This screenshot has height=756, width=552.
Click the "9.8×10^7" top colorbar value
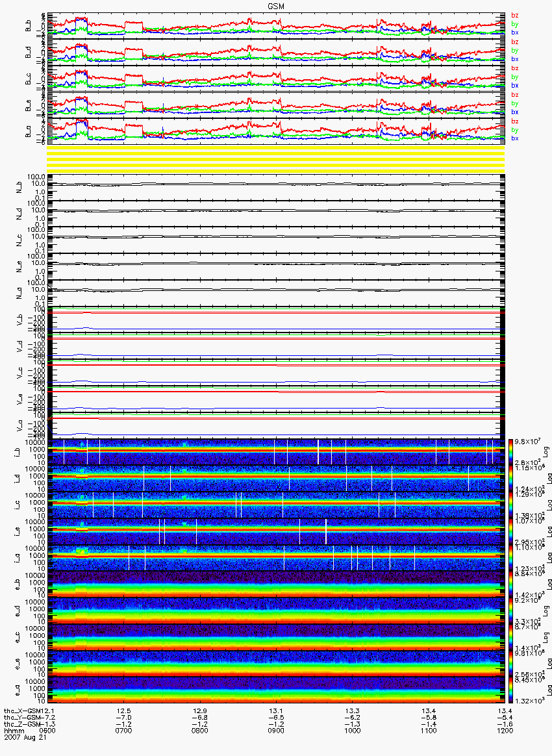(x=527, y=441)
